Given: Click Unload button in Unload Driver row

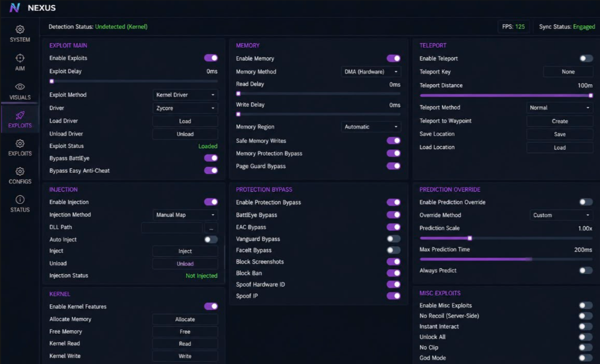Looking at the screenshot, I should coord(185,134).
